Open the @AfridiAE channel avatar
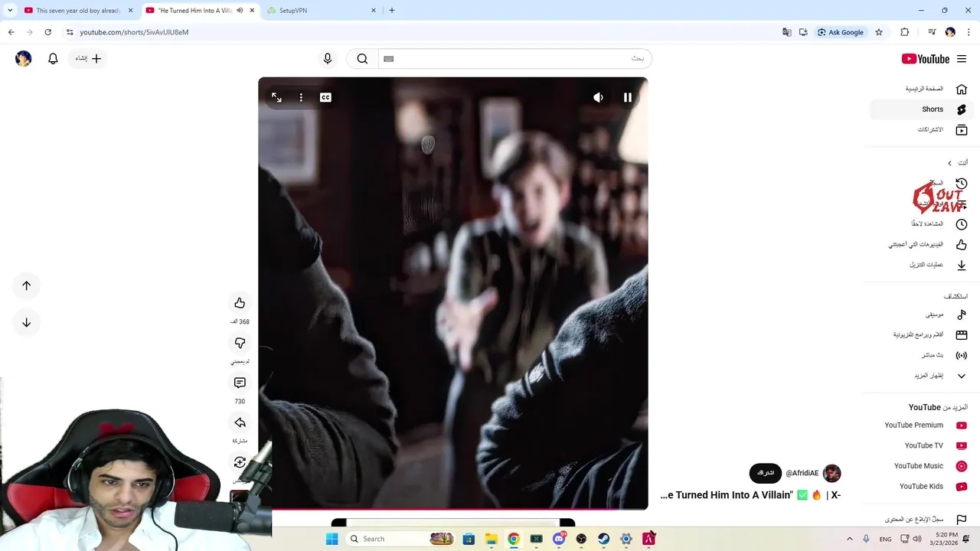The height and width of the screenshot is (551, 980). [x=831, y=473]
